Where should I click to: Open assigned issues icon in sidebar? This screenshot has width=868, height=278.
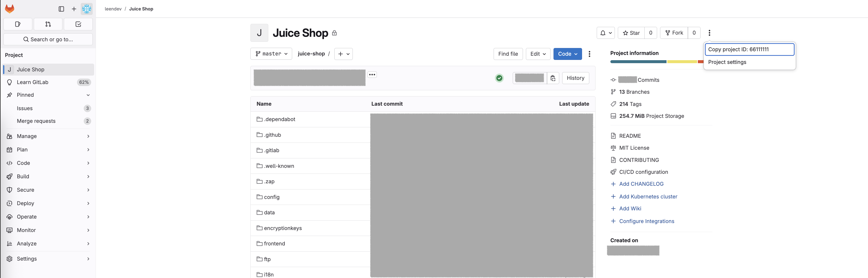tap(18, 24)
